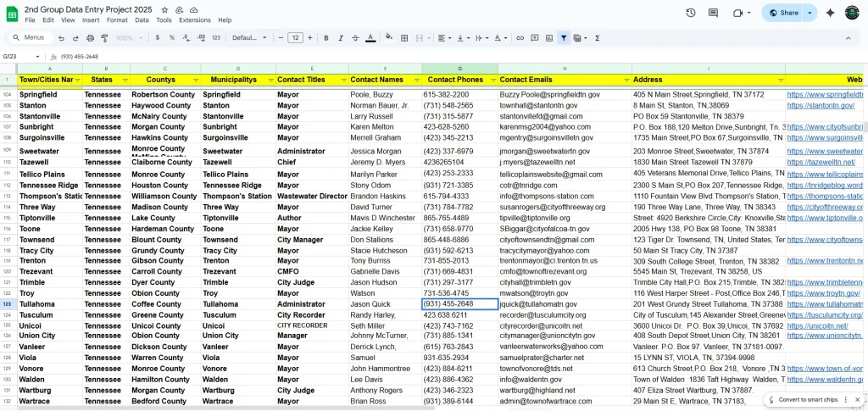
Task: Format as currency with the dollar icon
Action: pos(159,38)
